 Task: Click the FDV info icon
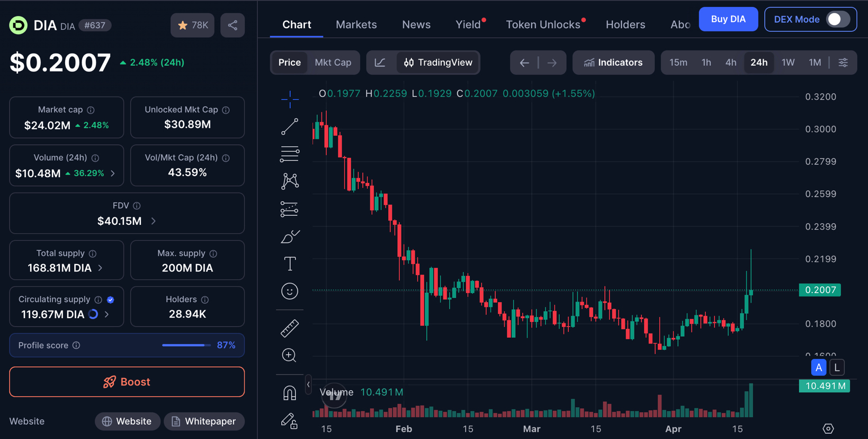coord(137,206)
